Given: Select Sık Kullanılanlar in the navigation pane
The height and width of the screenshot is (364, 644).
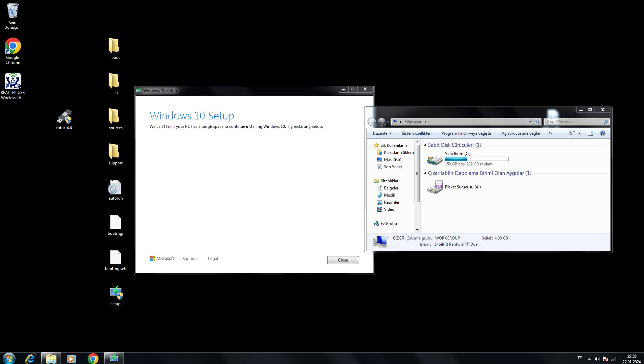Looking at the screenshot, I should point(391,145).
